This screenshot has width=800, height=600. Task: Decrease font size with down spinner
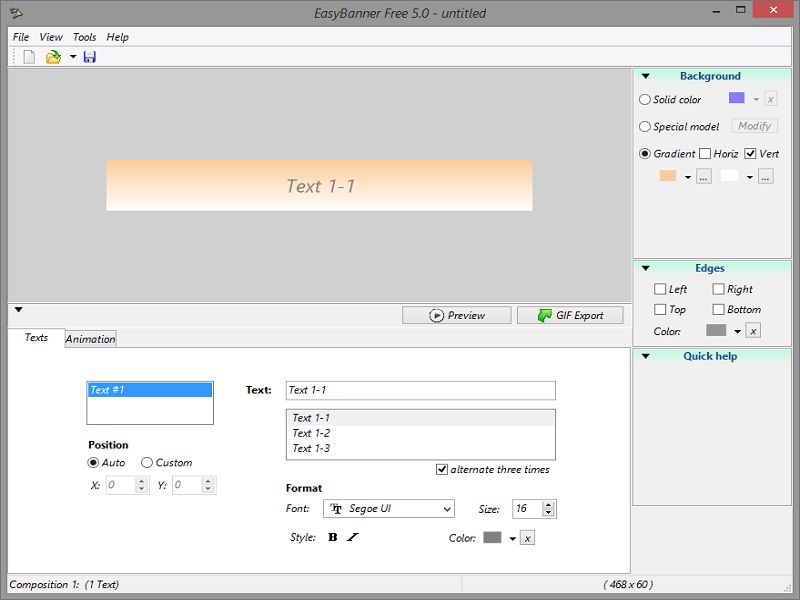(548, 512)
